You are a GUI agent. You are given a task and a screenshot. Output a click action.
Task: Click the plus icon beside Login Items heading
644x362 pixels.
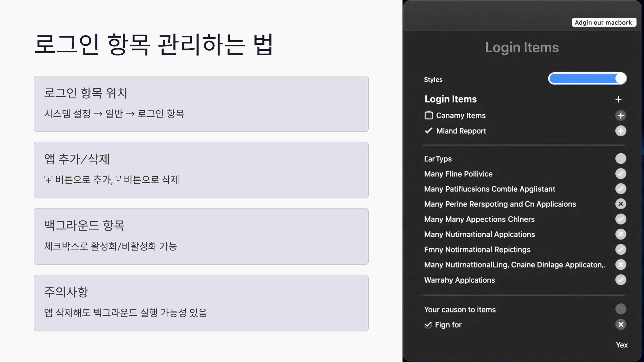(x=618, y=99)
